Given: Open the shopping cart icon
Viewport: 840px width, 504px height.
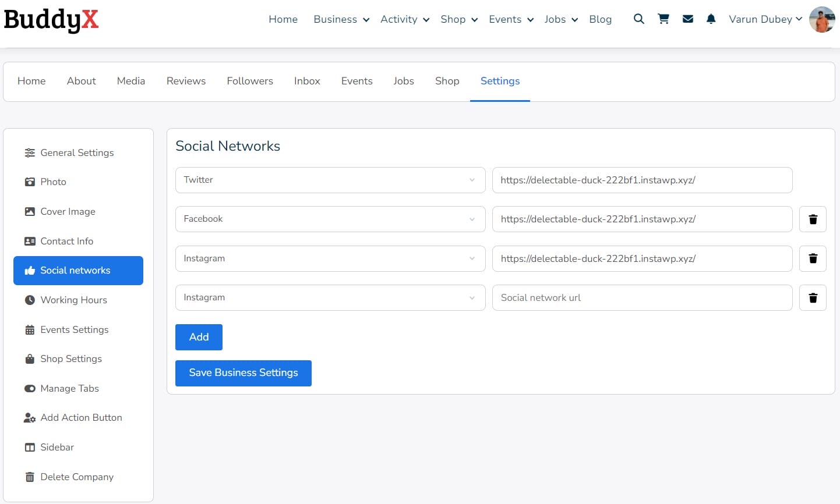Looking at the screenshot, I should 663,19.
